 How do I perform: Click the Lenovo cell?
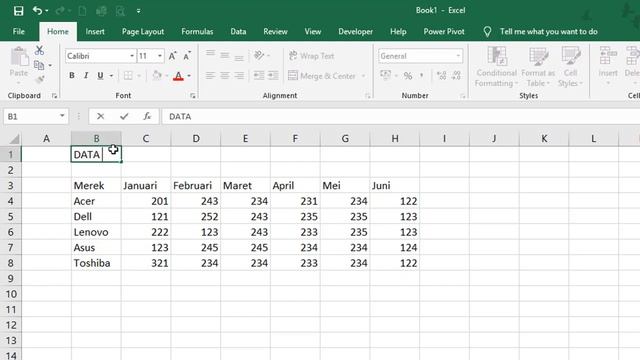[x=96, y=232]
